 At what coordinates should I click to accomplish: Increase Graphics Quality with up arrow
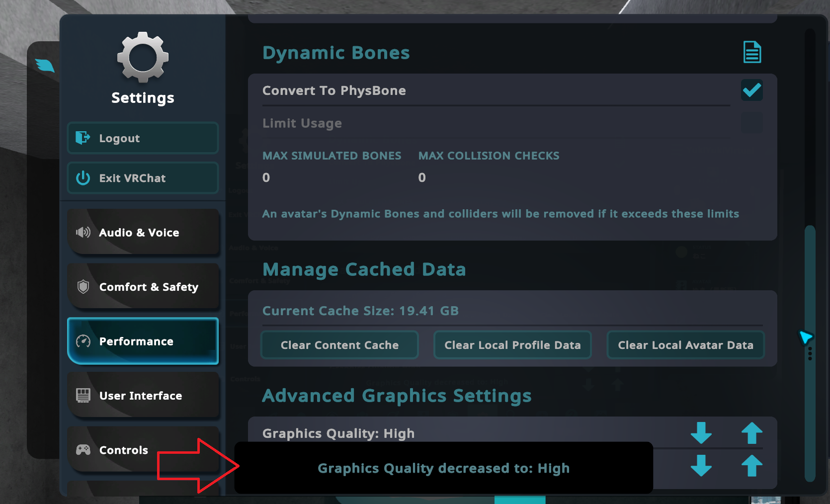tap(752, 433)
